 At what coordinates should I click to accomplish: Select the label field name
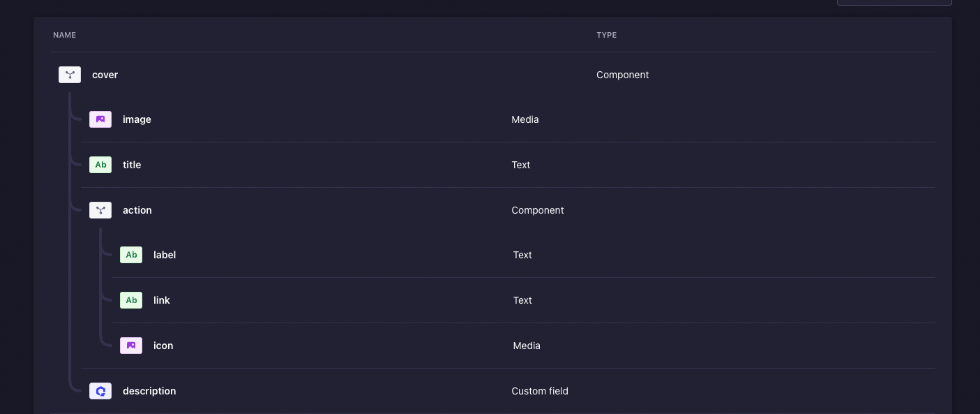pos(165,255)
